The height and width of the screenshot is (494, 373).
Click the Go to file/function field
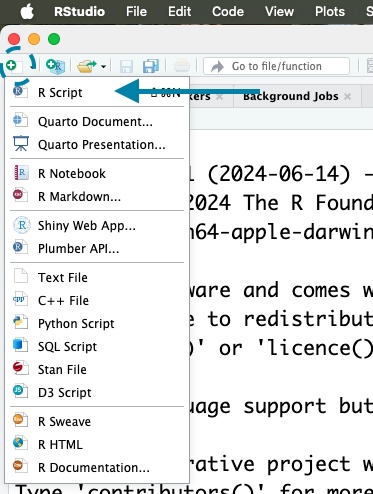[276, 66]
